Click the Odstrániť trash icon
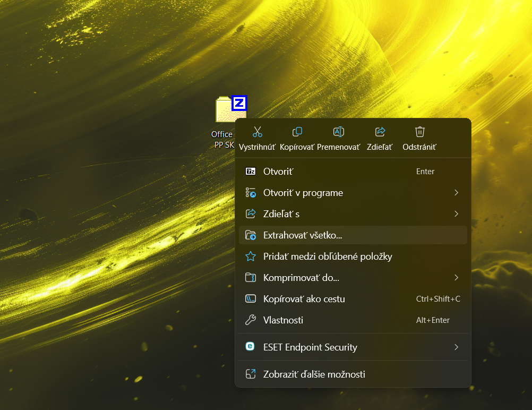 pos(419,131)
